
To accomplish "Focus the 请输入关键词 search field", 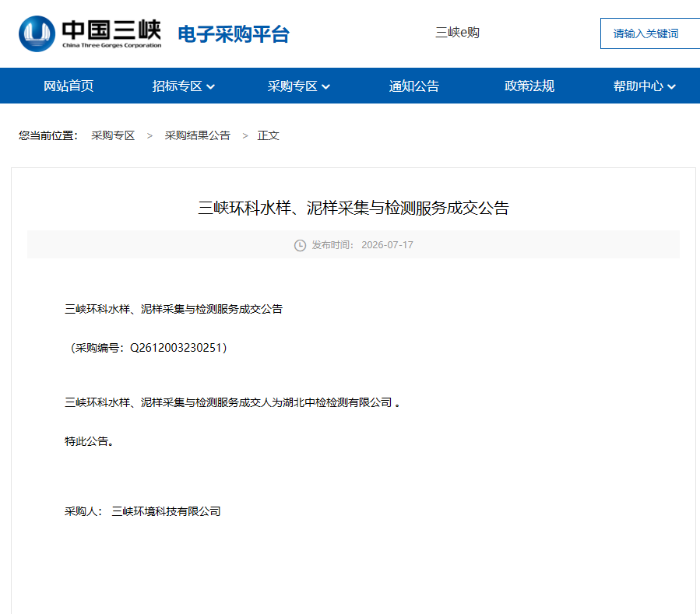I will pos(650,33).
